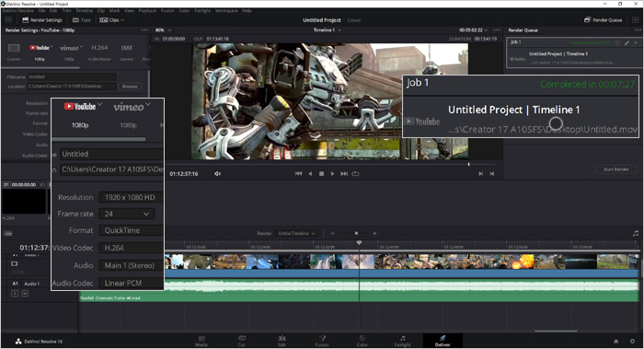Image resolution: width=644 pixels, height=349 pixels.
Task: Remove Job 1 from the render queue
Action: coord(636,42)
